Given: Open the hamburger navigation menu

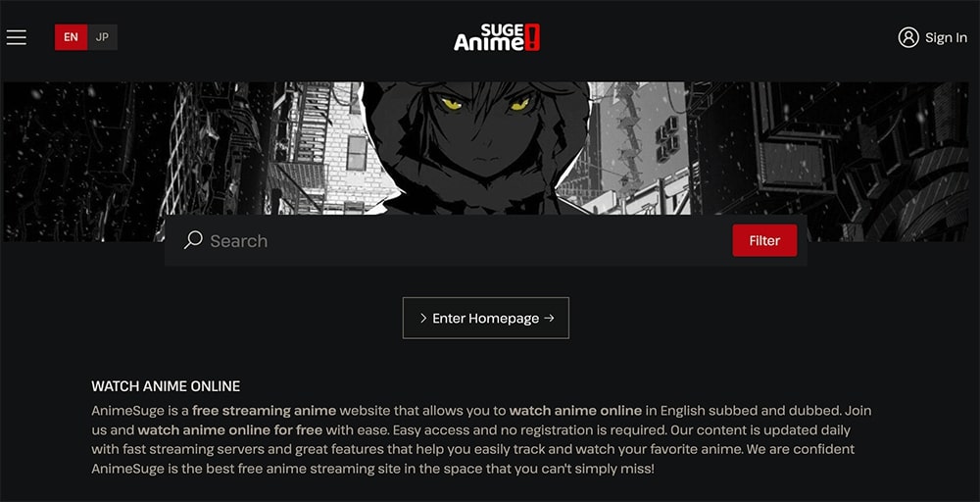Looking at the screenshot, I should click(x=17, y=37).
